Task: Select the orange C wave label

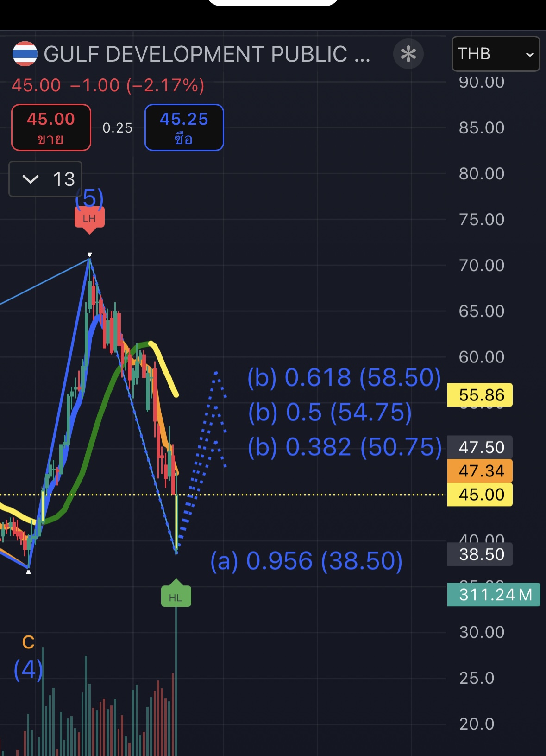Action: click(28, 642)
